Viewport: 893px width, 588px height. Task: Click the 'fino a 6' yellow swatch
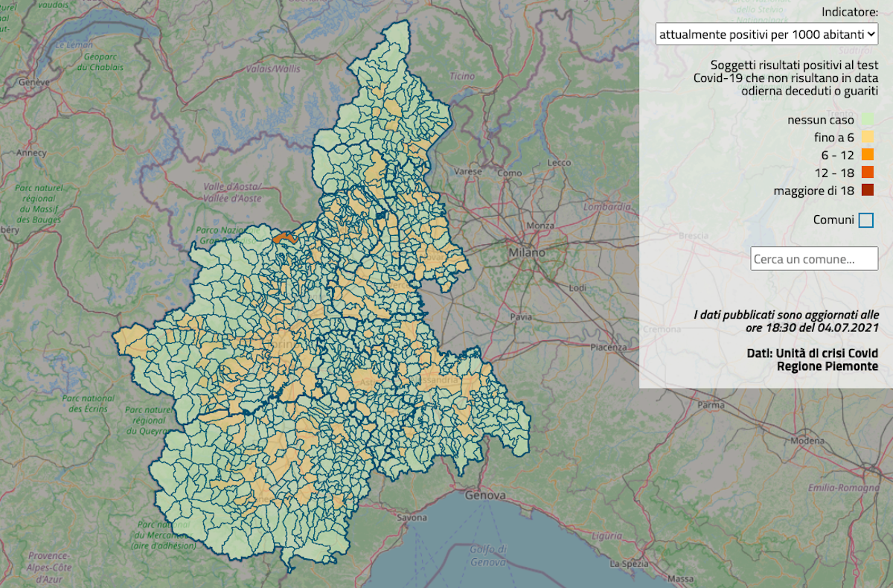pos(867,137)
